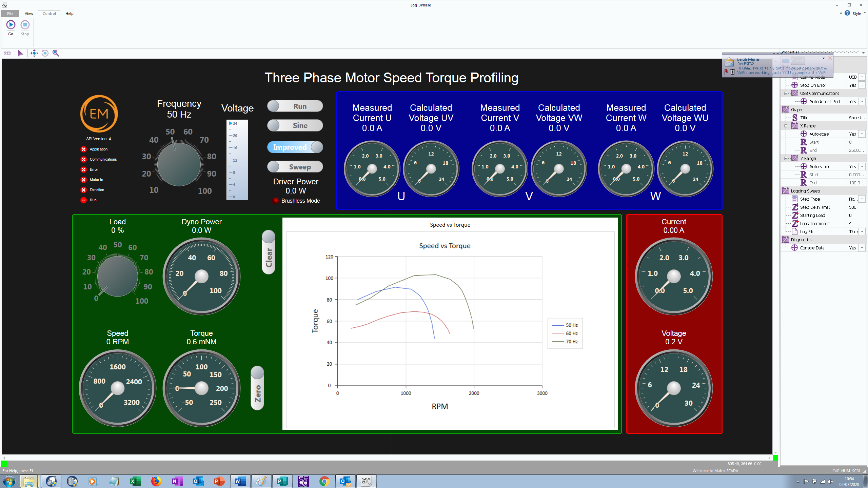Click the 2D view mode icon

[x=7, y=53]
